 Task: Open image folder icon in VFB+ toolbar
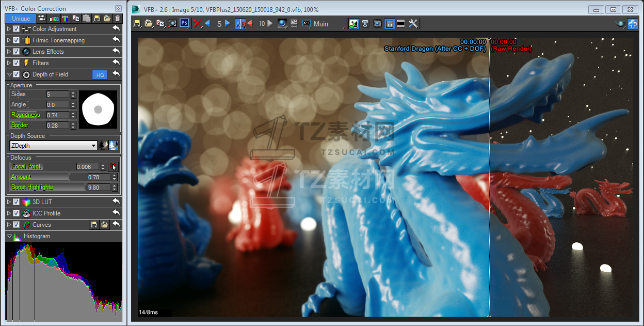149,24
